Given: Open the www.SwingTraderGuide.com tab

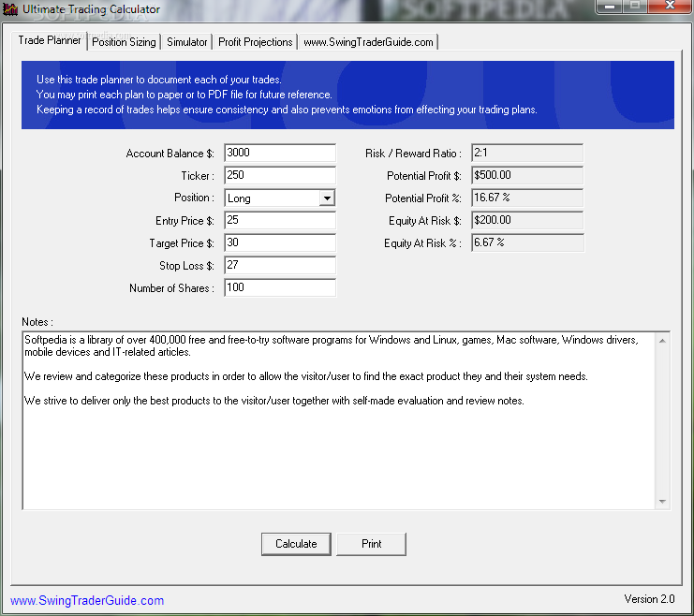Looking at the screenshot, I should coord(368,42).
